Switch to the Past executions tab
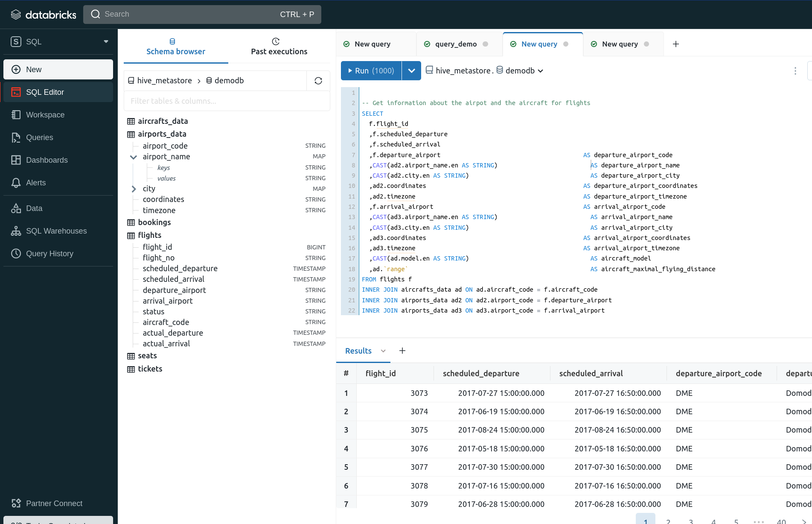The width and height of the screenshot is (812, 524). (279, 47)
